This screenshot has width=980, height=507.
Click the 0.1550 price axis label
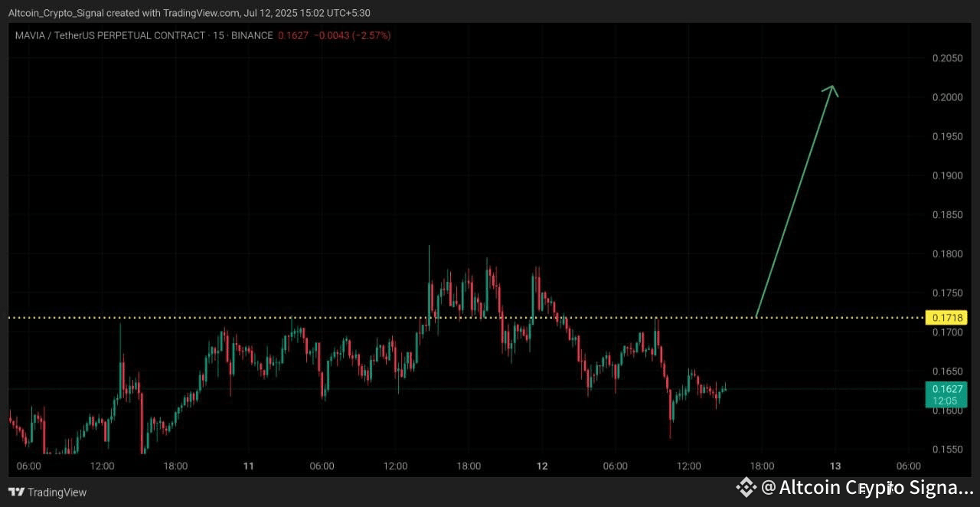947,449
